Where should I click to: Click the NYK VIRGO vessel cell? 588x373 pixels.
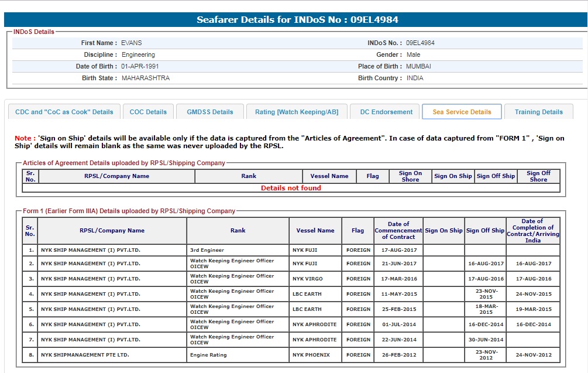[308, 279]
